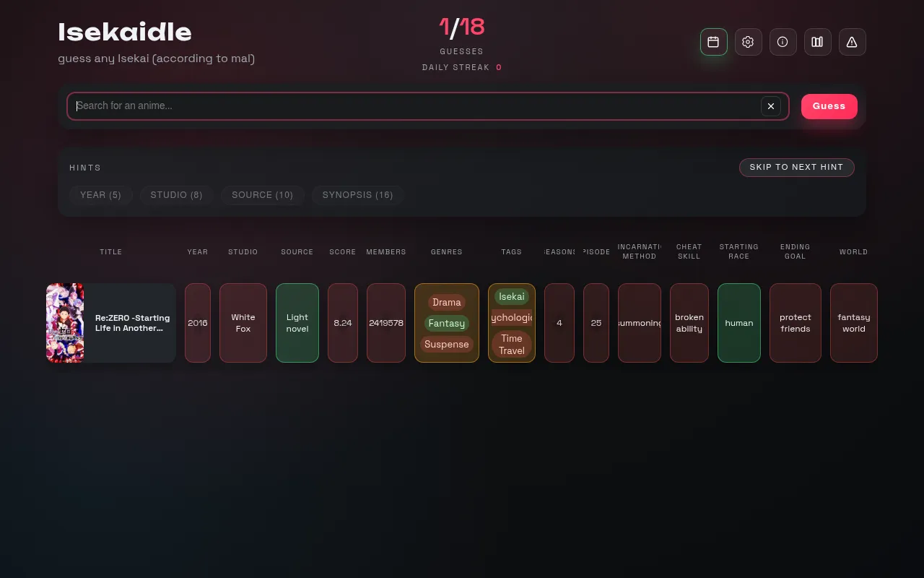
Task: Click the Re:ZERO -Starting Life in Another title
Action: (x=133, y=323)
